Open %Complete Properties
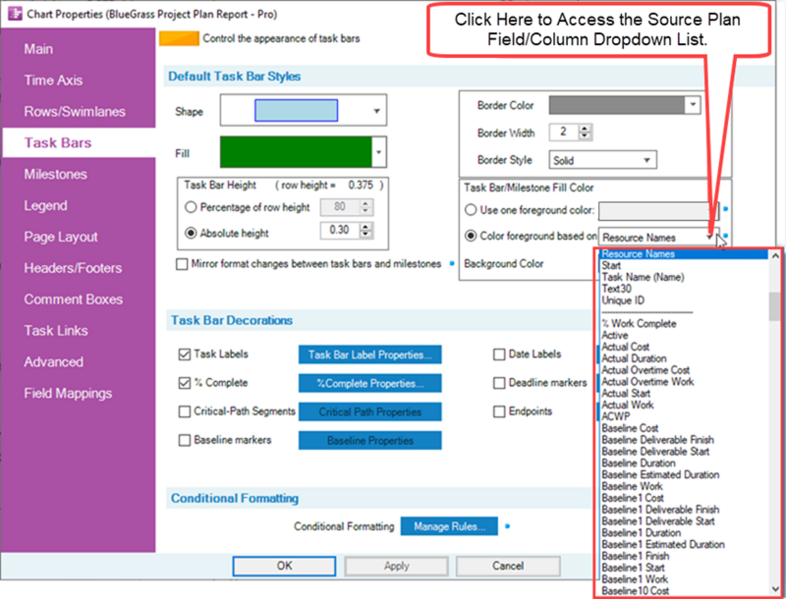This screenshot has height=599, width=786. [x=370, y=383]
